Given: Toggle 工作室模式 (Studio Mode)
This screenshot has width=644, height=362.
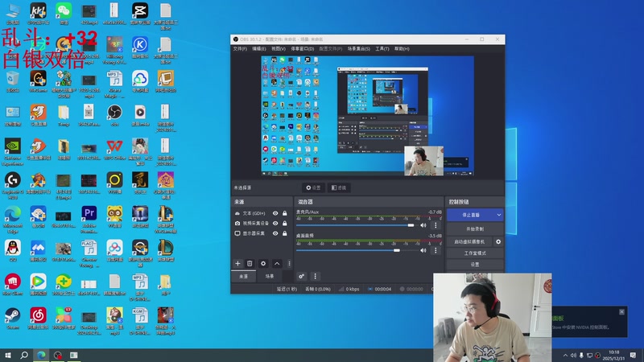Looking at the screenshot, I should pos(475,253).
